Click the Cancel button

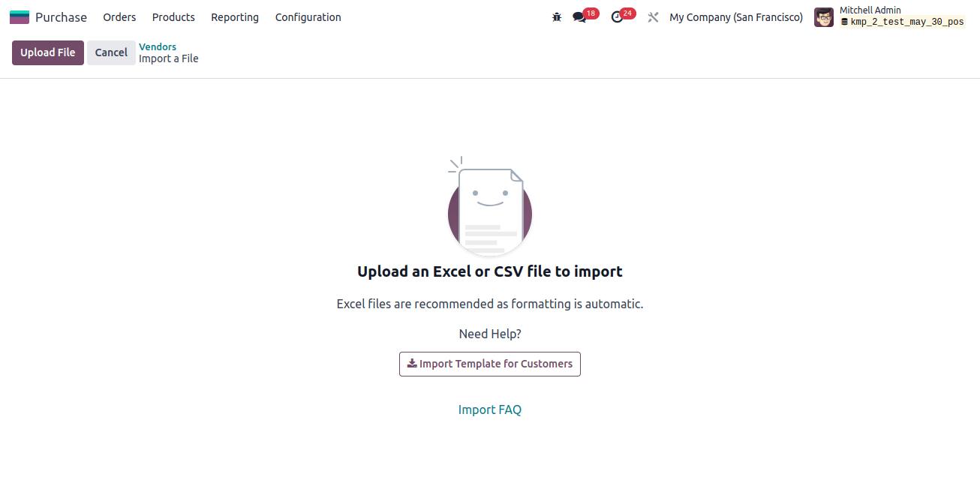click(111, 52)
